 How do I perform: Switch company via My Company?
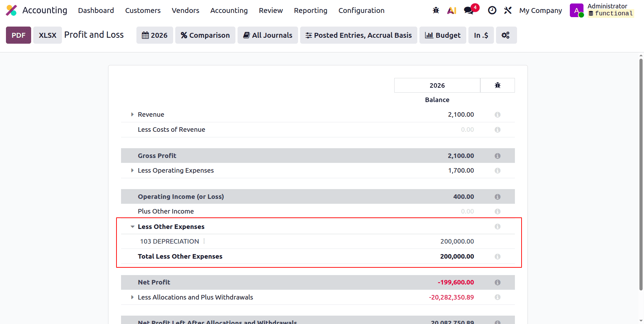click(540, 10)
